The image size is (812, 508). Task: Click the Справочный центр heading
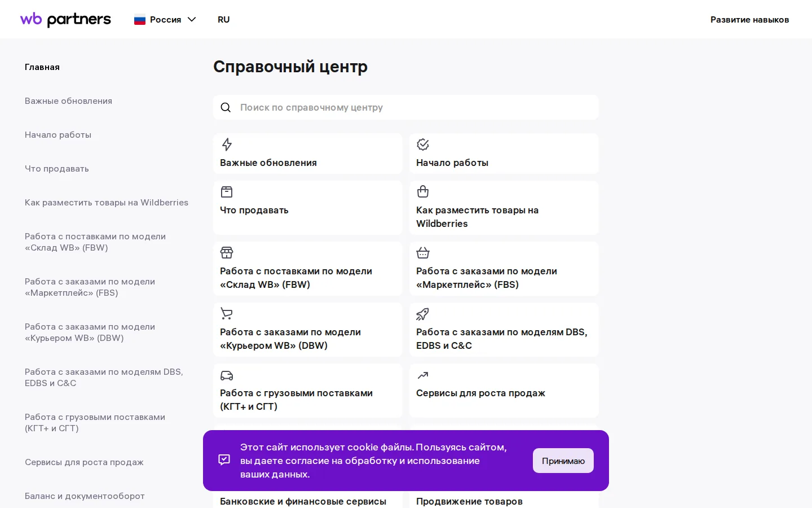click(x=290, y=67)
